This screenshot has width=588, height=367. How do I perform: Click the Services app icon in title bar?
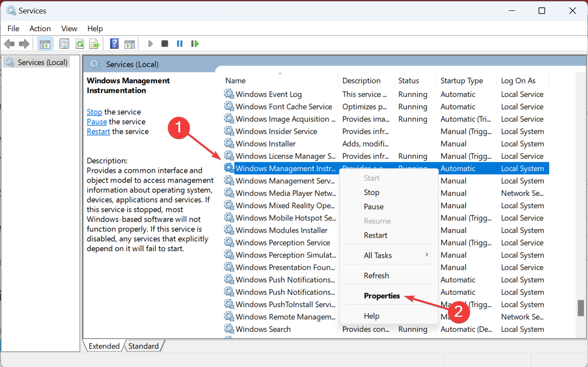[11, 10]
